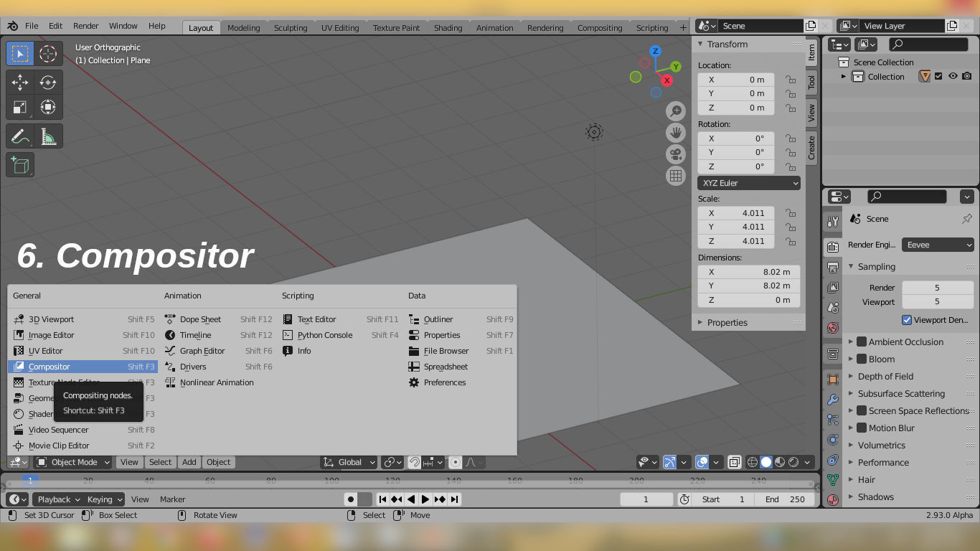Open Tool properties tab icon
The height and width of the screenshot is (551, 980).
point(832,222)
